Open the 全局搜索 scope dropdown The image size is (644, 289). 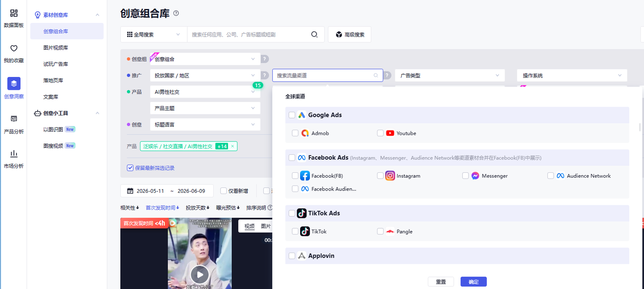154,34
